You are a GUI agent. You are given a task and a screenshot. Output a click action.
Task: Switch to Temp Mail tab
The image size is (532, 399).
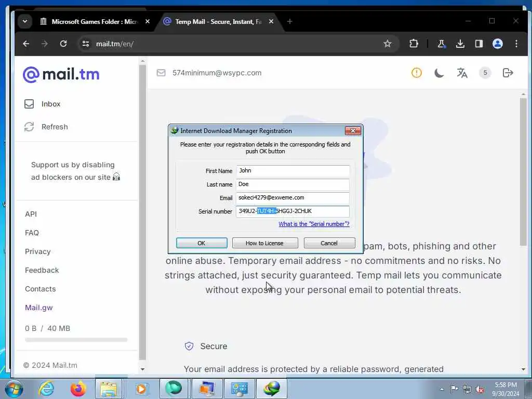tap(218, 22)
